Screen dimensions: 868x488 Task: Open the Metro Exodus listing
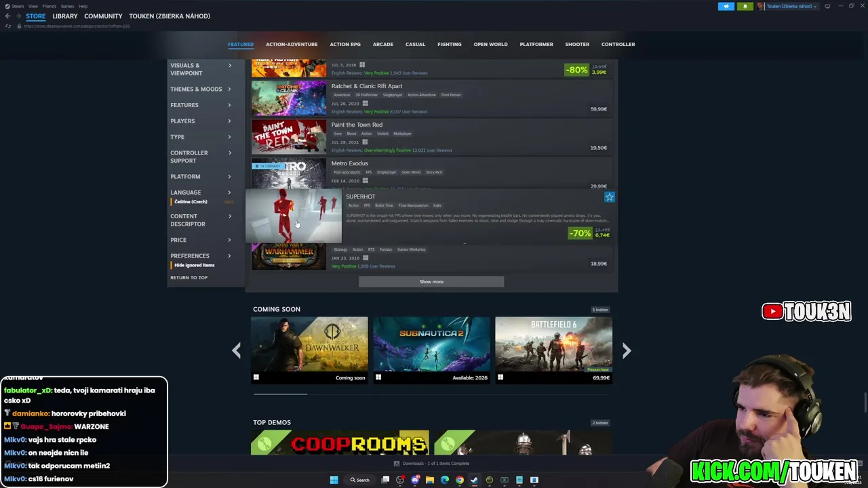[x=431, y=174]
